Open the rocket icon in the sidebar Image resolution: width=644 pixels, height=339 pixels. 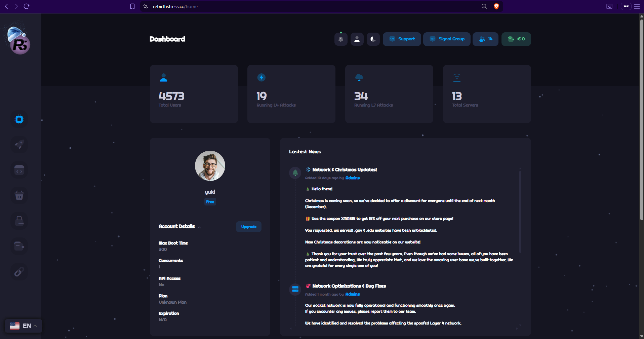click(19, 145)
